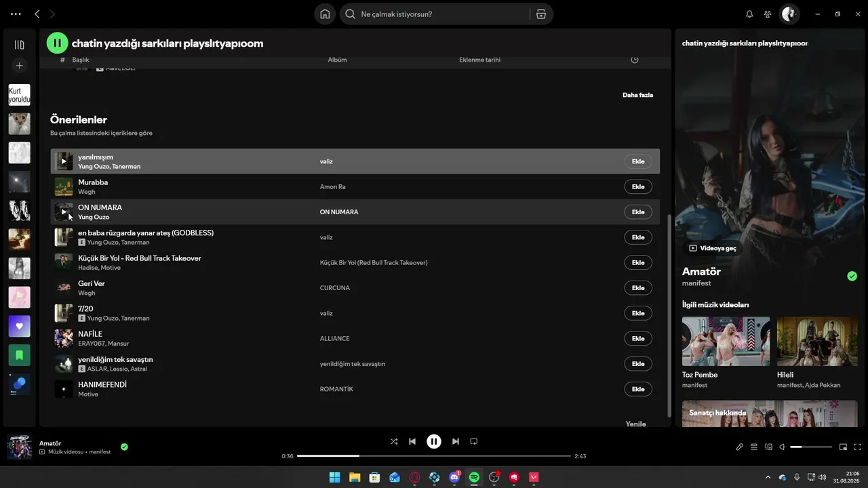The image size is (868, 488).
Task: Open the notifications bell
Action: pyautogui.click(x=749, y=14)
